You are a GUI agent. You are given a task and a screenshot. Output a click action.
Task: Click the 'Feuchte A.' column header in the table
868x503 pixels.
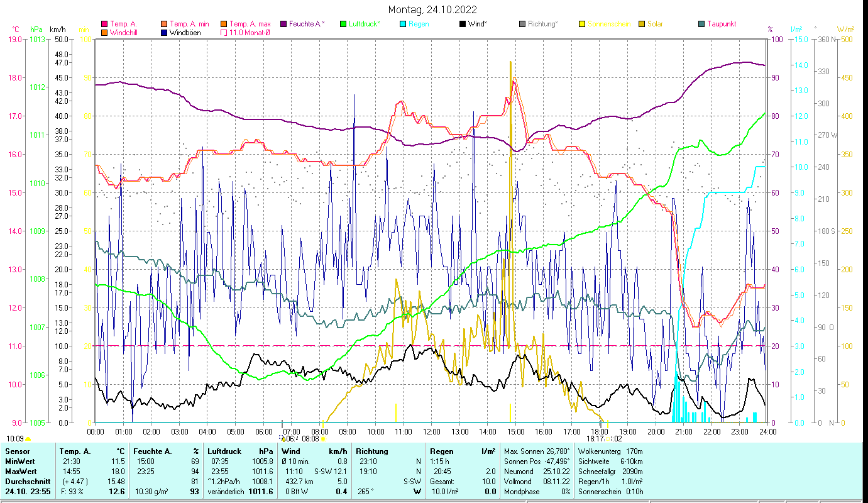(153, 451)
